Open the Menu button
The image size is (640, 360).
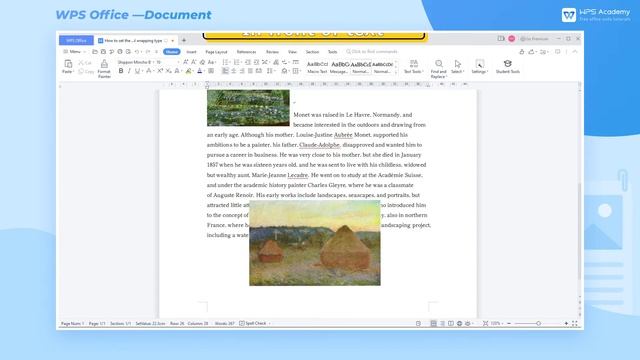(74, 52)
